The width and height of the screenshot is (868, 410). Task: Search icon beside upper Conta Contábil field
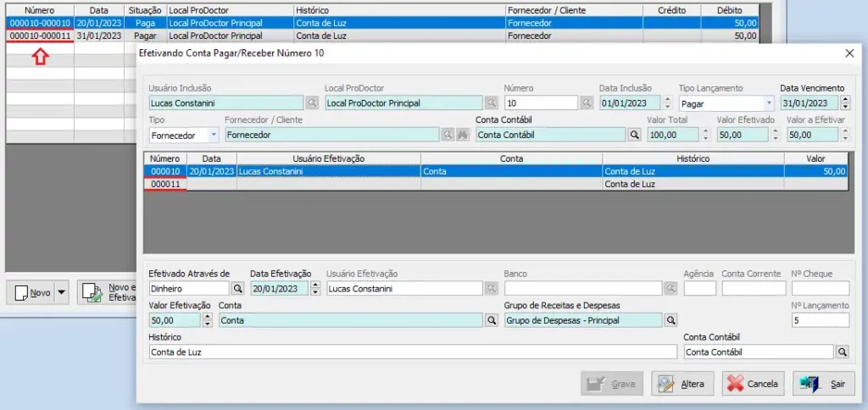point(634,135)
